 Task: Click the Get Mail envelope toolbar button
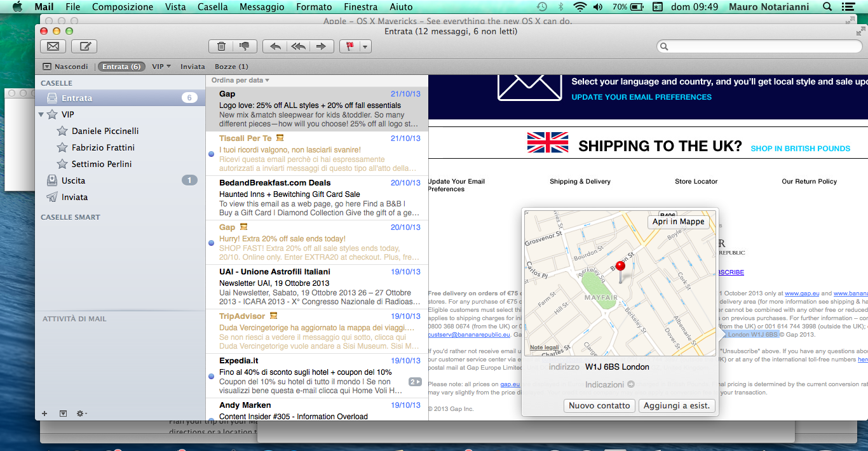[x=53, y=46]
